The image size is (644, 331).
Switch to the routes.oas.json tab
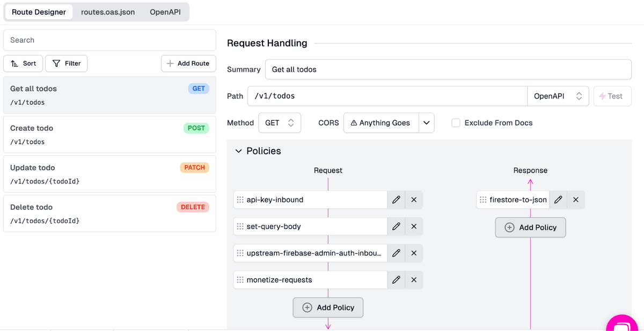108,12
